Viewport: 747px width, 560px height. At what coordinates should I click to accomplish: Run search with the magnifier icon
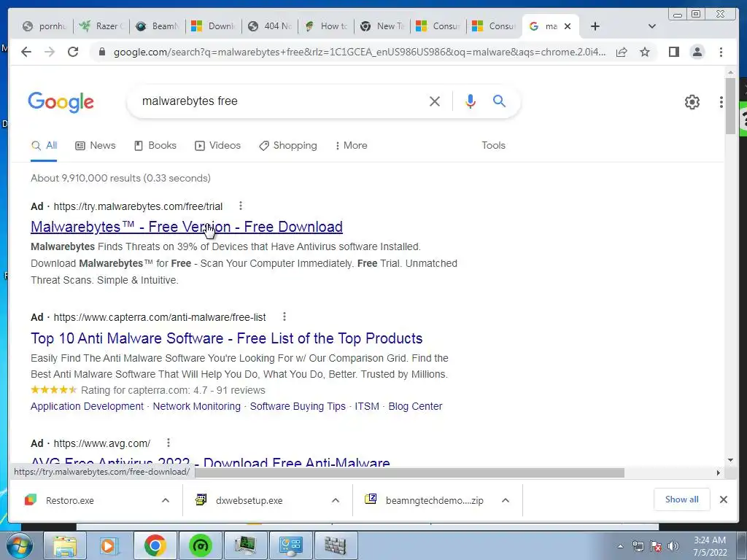(x=499, y=101)
